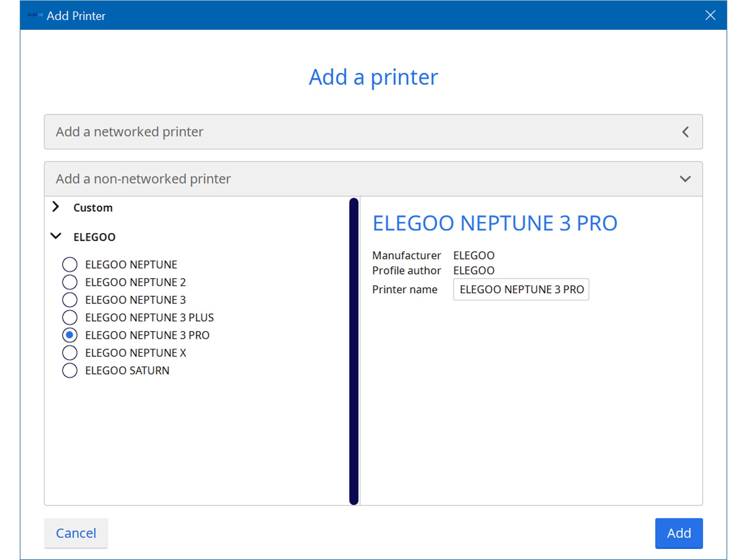Click the ELEGOO logo in title bar
The image size is (747, 560).
point(35,15)
